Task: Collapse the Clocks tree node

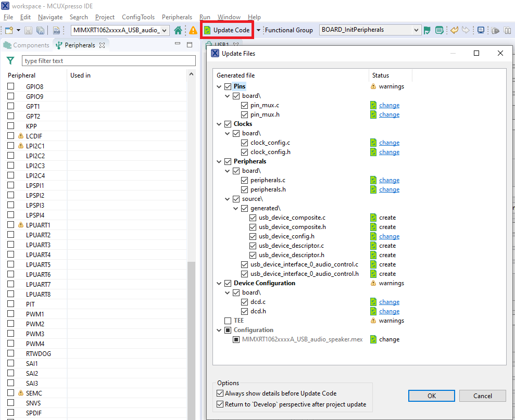Action: 219,124
